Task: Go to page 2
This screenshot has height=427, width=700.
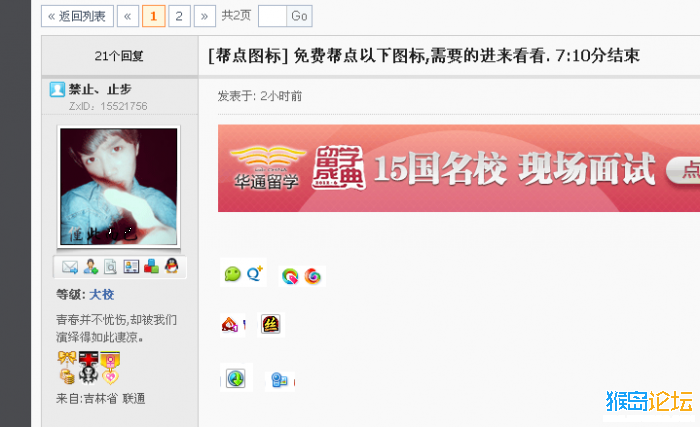Action: (x=179, y=17)
